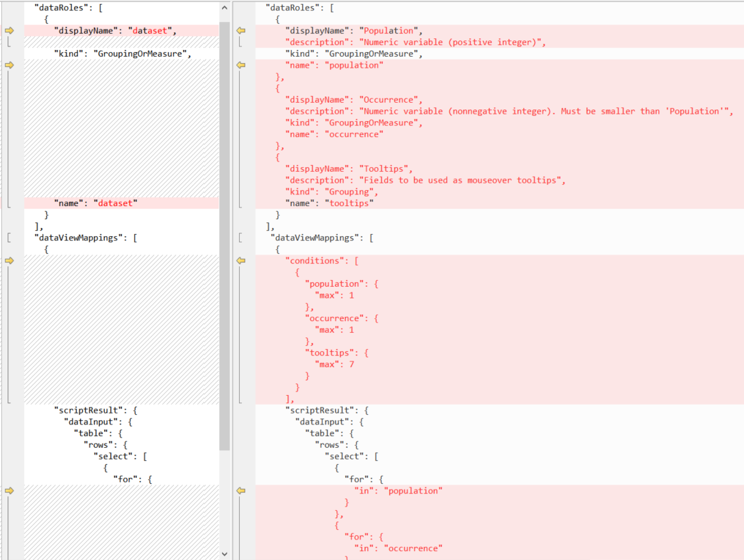Viewport: 744px width, 560px height.
Task: Click the "Fields to be used as mouseover tooltips" line
Action: click(425, 180)
